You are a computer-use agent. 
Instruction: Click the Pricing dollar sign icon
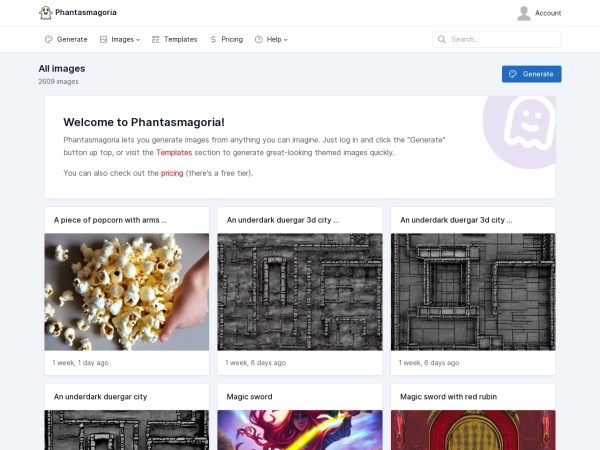coord(213,39)
